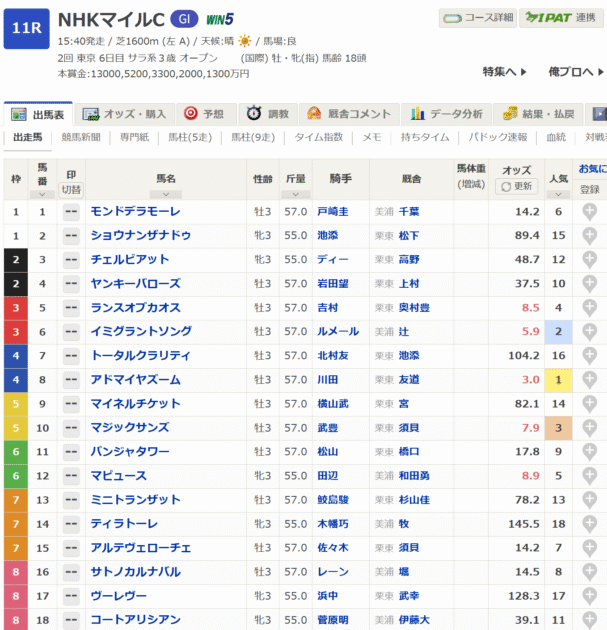Open horse page for アドマイヤズーム
This screenshot has height=630, width=607.
pyautogui.click(x=135, y=380)
